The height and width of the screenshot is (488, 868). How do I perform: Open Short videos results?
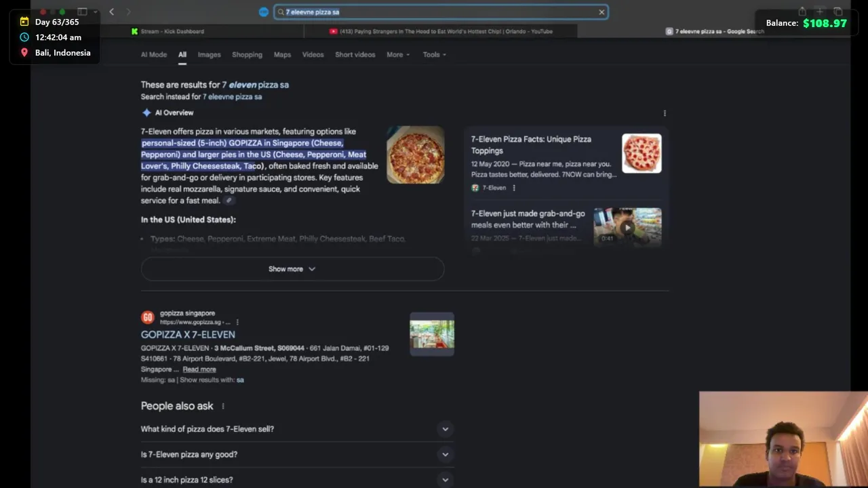pos(355,54)
